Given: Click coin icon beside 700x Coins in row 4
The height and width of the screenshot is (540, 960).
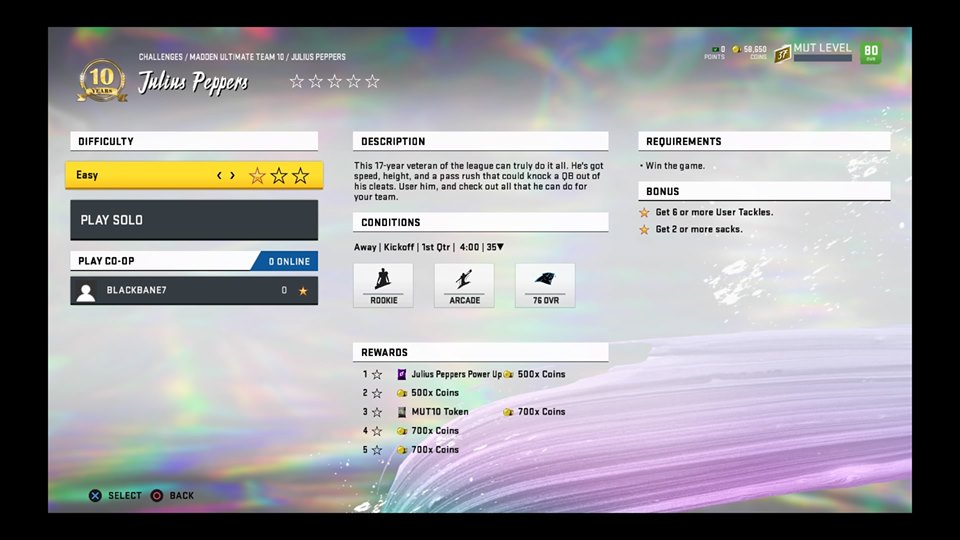Looking at the screenshot, I should pyautogui.click(x=402, y=431).
